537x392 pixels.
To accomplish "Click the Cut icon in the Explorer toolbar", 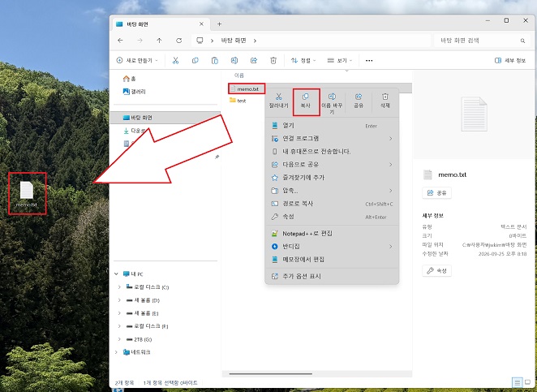I will pyautogui.click(x=175, y=61).
